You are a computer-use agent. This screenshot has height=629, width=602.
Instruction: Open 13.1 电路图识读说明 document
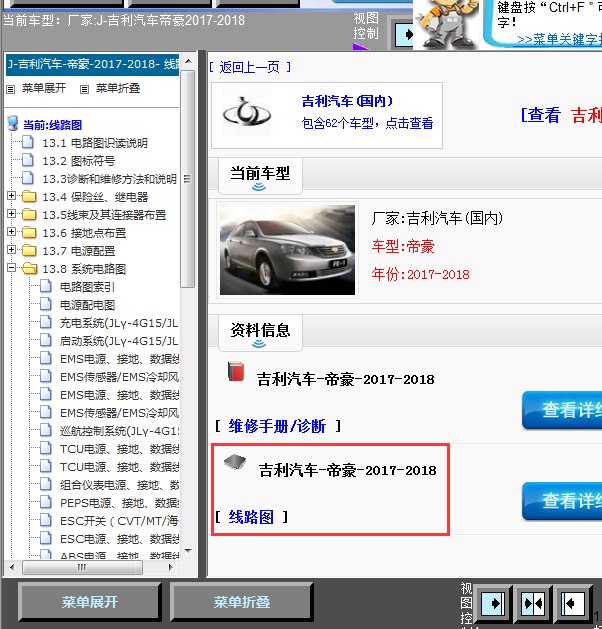(95, 143)
